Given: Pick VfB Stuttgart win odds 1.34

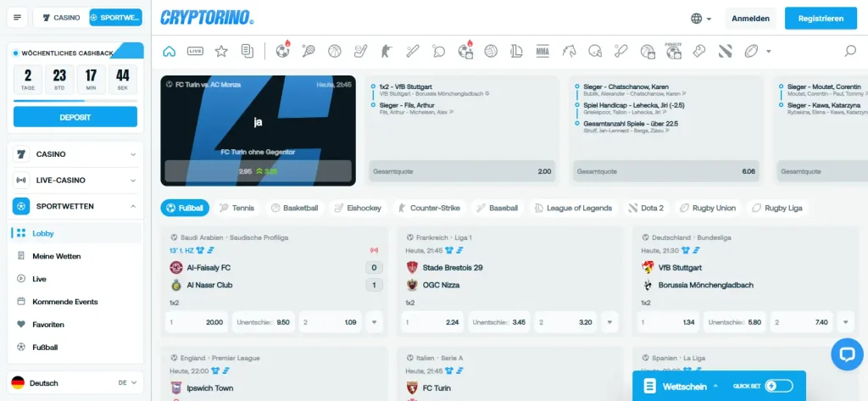Looking at the screenshot, I should click(x=669, y=322).
